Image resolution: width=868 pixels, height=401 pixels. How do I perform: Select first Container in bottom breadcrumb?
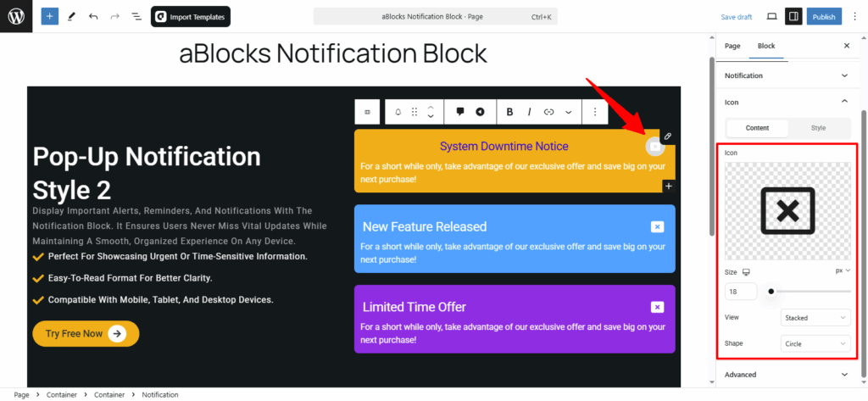(x=61, y=395)
